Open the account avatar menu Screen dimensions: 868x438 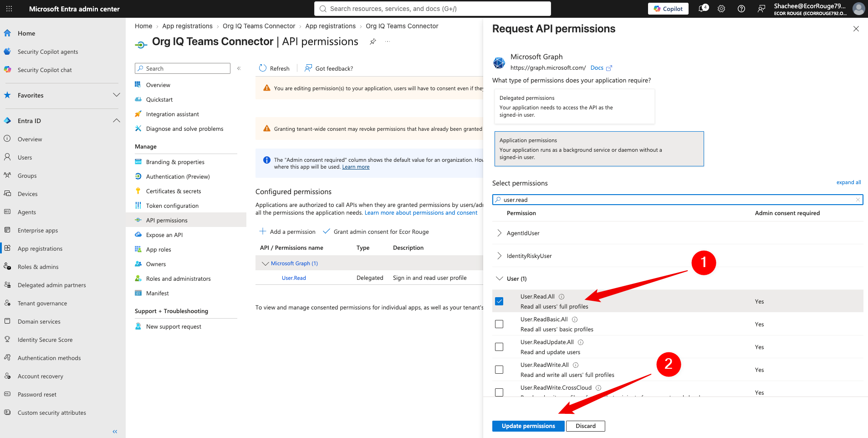858,9
